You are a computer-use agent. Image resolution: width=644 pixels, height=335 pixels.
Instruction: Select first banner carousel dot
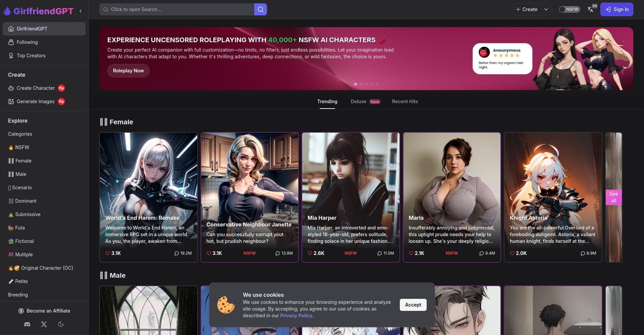(356, 84)
